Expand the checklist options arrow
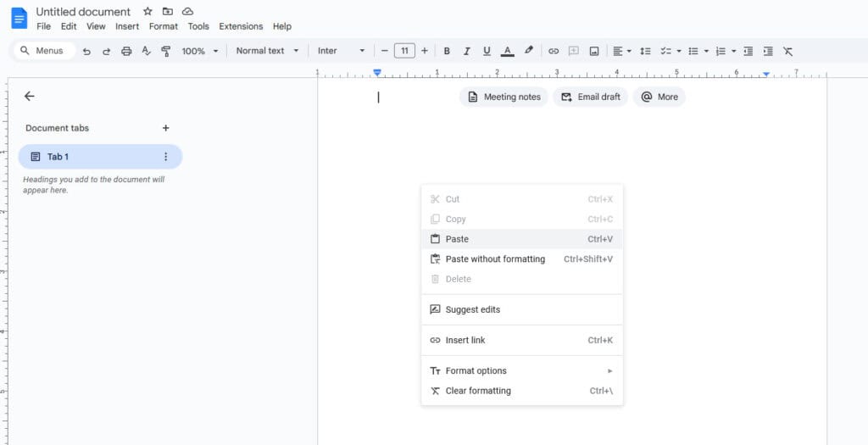This screenshot has width=868, height=445. point(679,51)
